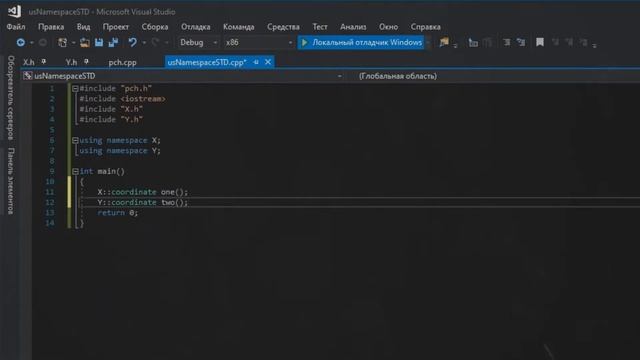Open the Анализ menu

tap(353, 27)
